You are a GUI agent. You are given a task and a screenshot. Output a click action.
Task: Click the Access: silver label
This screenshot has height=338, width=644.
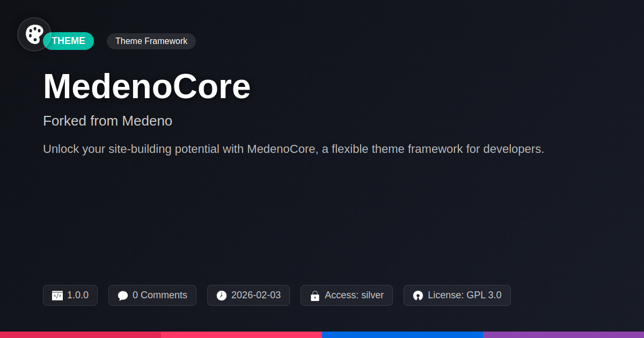(354, 295)
